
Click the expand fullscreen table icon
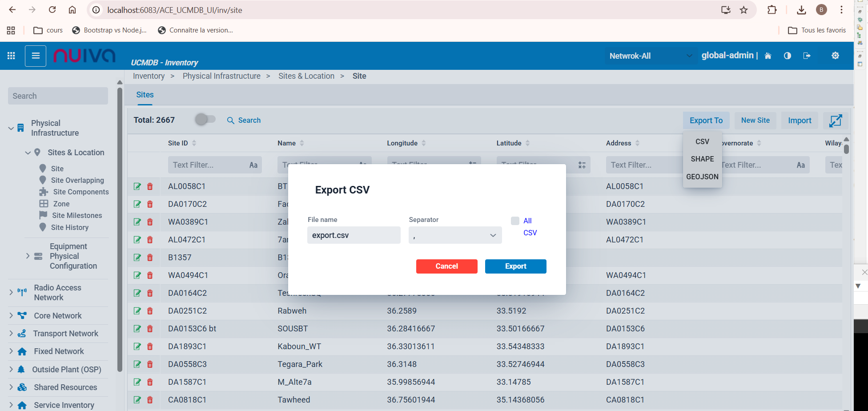(x=835, y=121)
